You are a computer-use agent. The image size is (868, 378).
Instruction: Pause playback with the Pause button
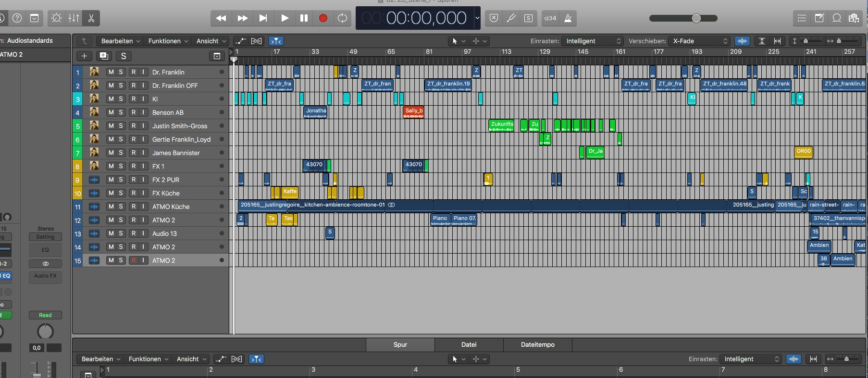304,18
